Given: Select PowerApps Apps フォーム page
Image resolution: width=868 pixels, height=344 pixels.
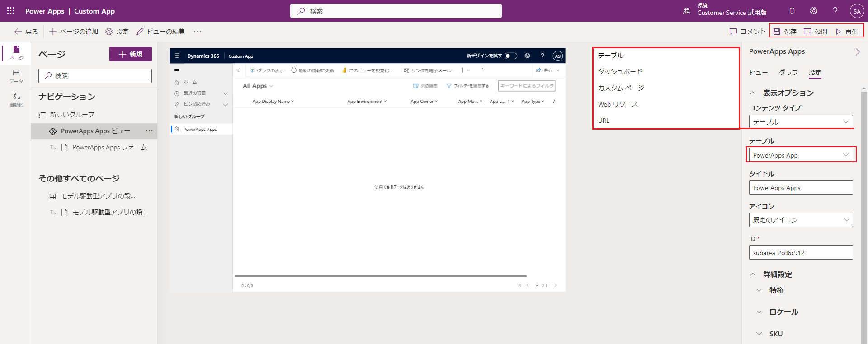Looking at the screenshot, I should tap(109, 148).
